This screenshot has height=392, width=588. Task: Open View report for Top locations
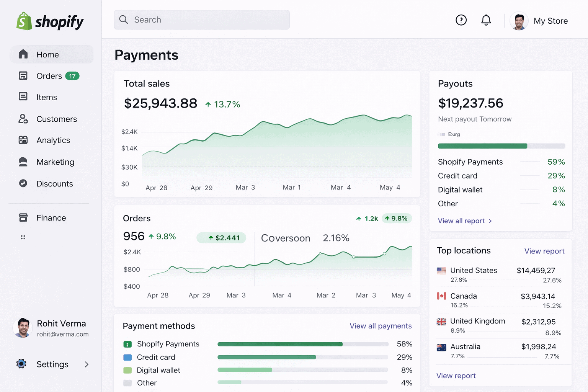(544, 251)
